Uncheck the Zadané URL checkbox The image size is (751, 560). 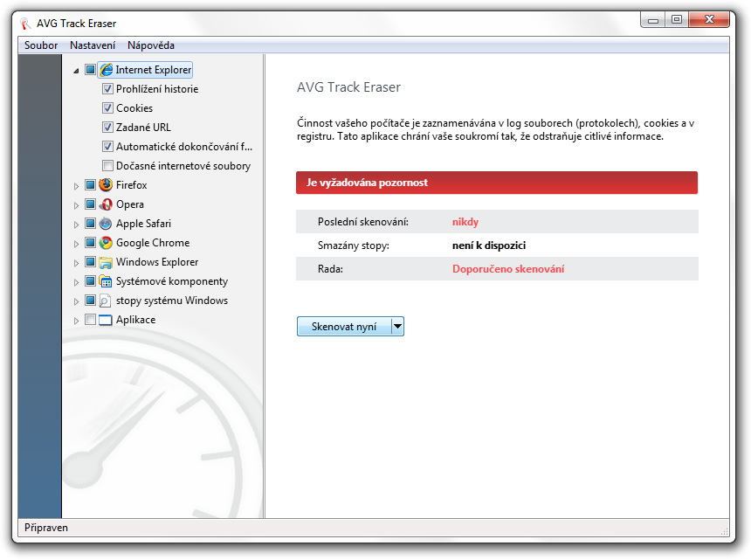(107, 127)
